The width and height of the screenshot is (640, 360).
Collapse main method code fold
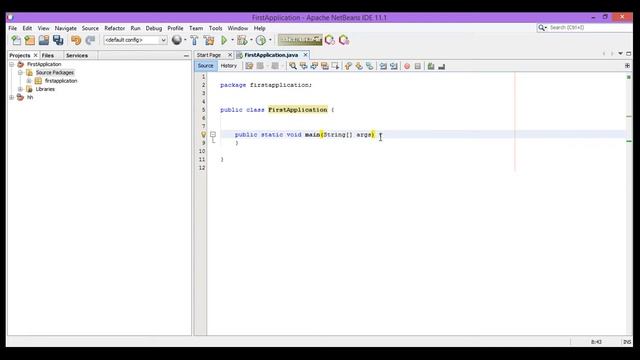coord(213,134)
